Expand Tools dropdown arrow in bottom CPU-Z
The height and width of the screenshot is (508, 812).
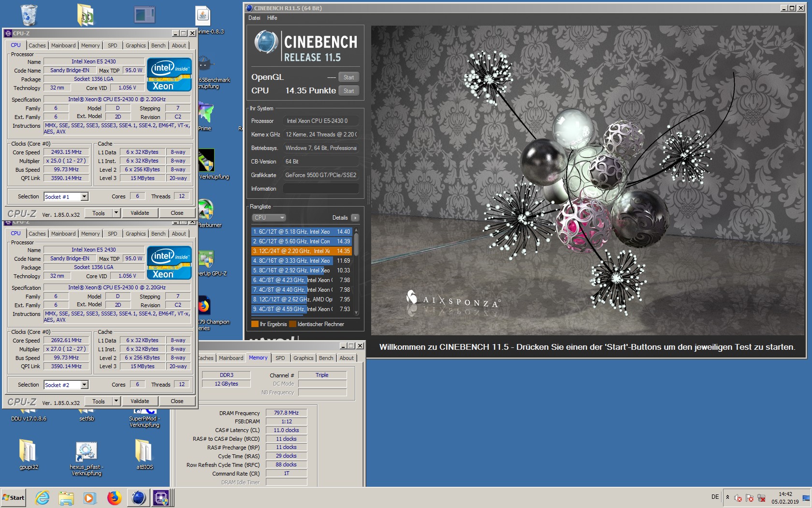[x=116, y=401]
